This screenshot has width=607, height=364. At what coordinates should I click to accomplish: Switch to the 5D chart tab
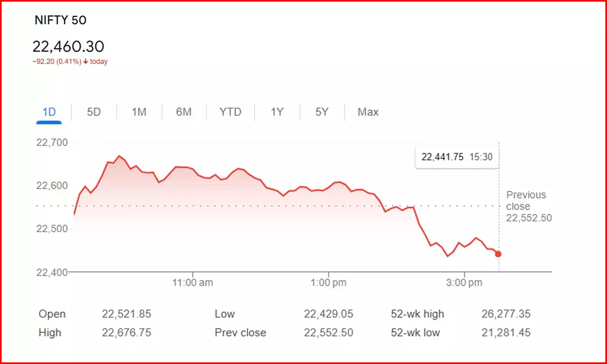(93, 112)
